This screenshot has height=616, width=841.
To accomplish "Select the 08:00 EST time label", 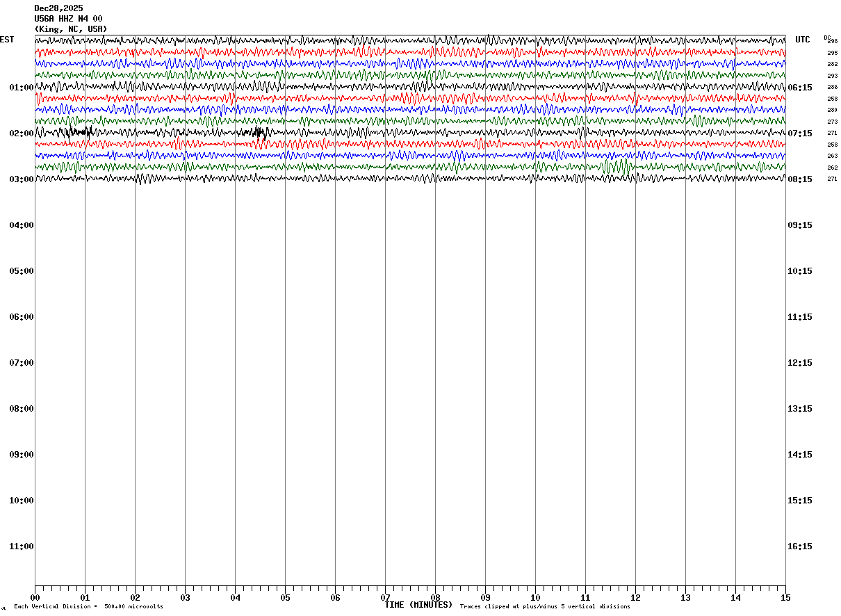I will 22,409.
